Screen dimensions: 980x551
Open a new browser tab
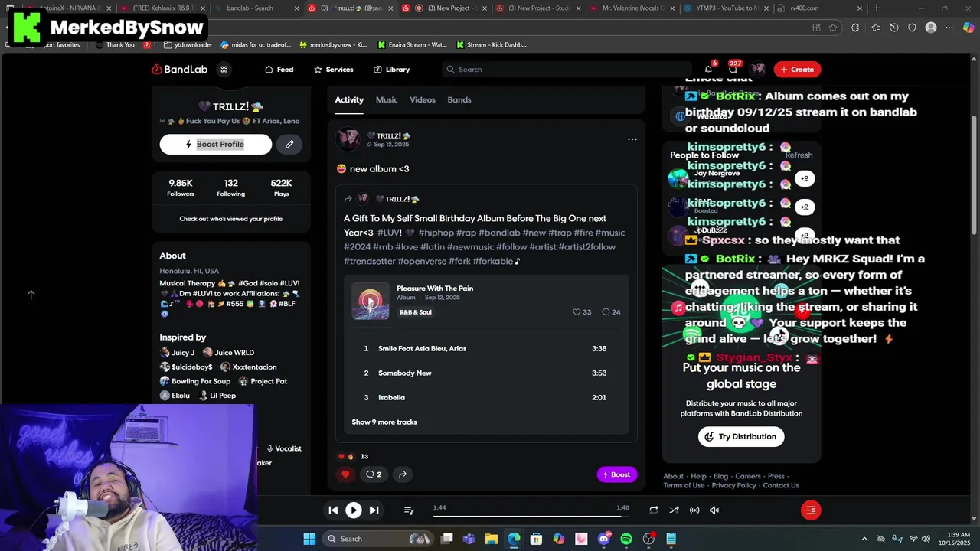pos(877,8)
